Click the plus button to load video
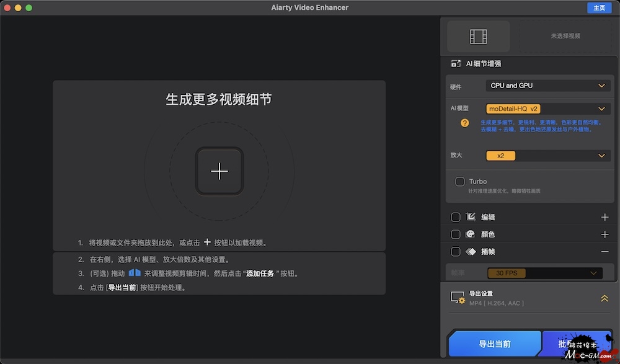 [219, 172]
